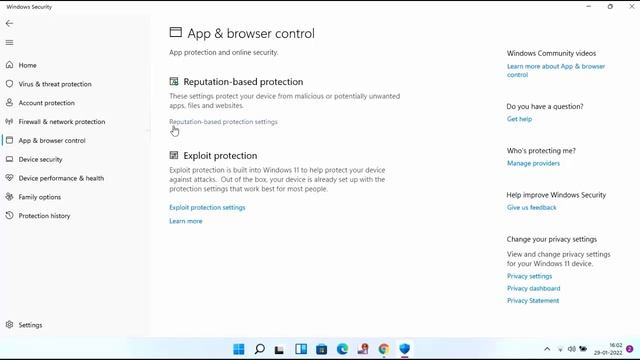Click the Virus & threat protection shield icon
Image resolution: width=640 pixels, height=360 pixels.
pos(9,84)
